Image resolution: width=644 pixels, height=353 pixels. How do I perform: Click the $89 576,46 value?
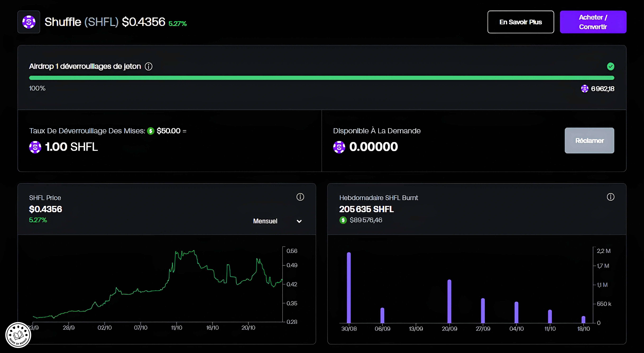pos(366,220)
